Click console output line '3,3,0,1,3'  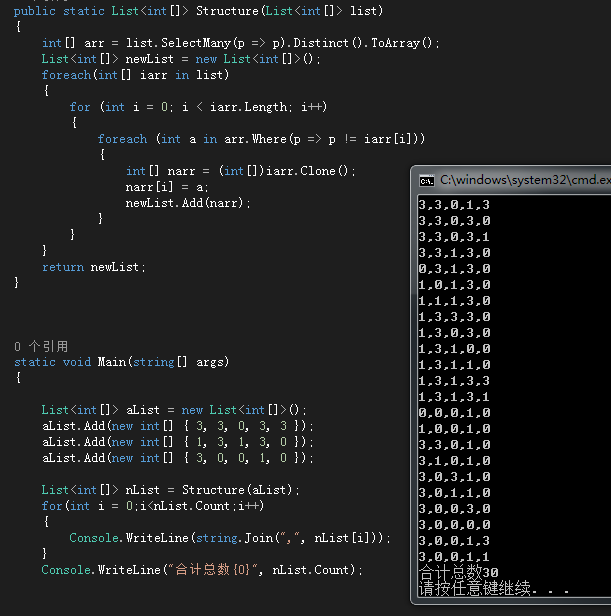[454, 205]
